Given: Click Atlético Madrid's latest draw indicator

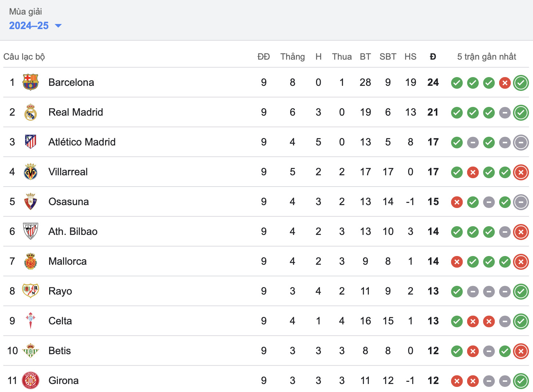Looking at the screenshot, I should (x=521, y=143).
